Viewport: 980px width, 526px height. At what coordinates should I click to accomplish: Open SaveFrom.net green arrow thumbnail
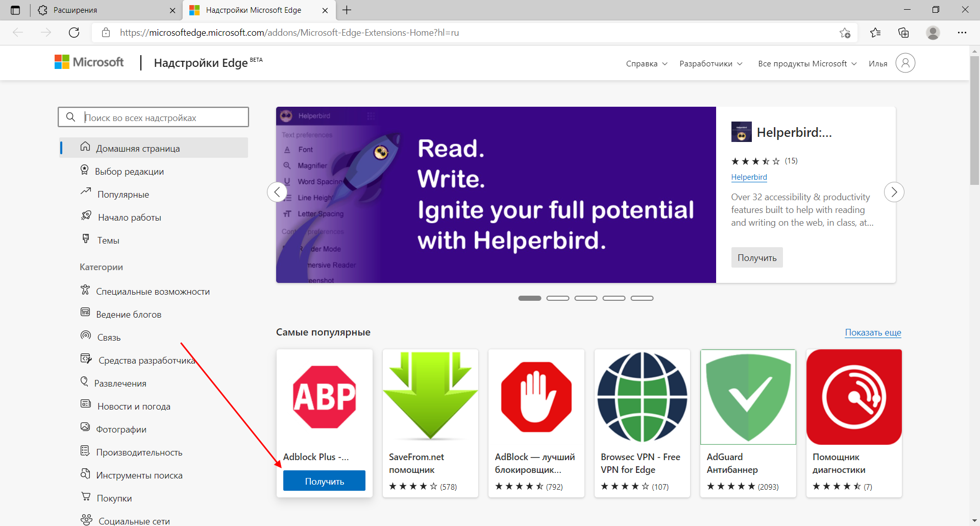point(430,397)
